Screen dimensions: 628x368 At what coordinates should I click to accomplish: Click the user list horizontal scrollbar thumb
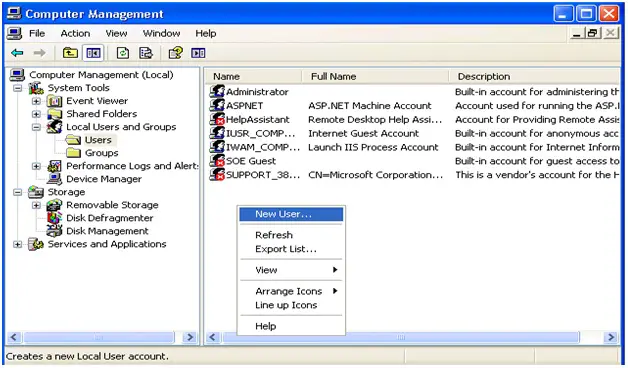pyautogui.click(x=401, y=337)
